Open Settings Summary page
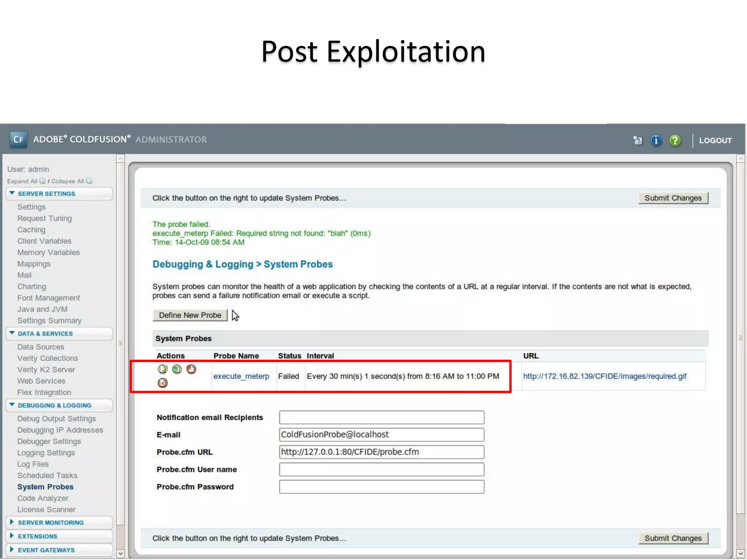 (49, 321)
